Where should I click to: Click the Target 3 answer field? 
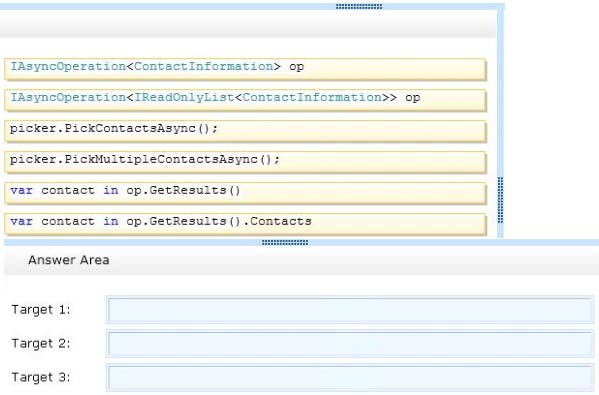(x=350, y=378)
